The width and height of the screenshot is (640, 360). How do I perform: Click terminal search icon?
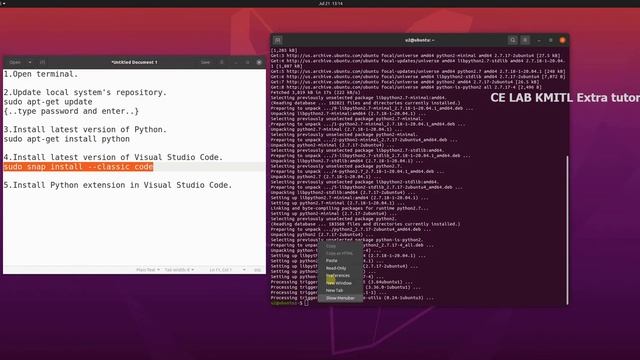tap(513, 40)
